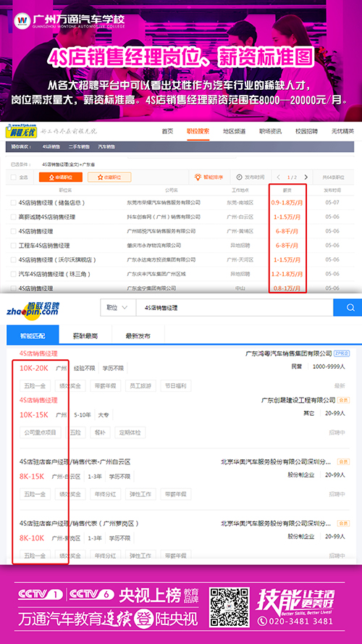Open company 广东永达南方投资集团有限公司
Viewport: 362px width, 644px height.
click(x=161, y=260)
